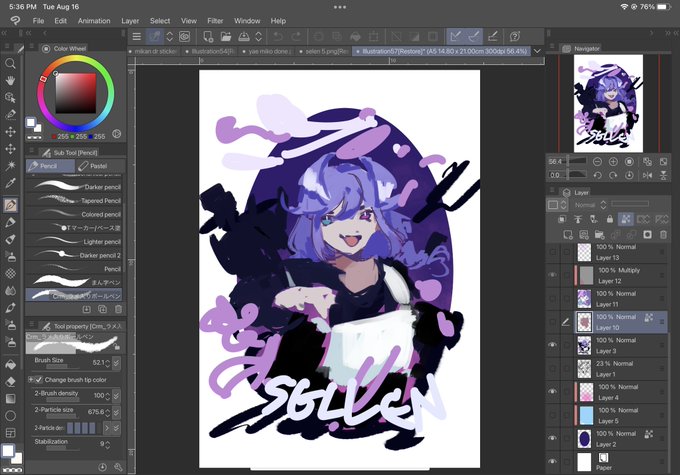Choose the Darker pencil brush

75,187
